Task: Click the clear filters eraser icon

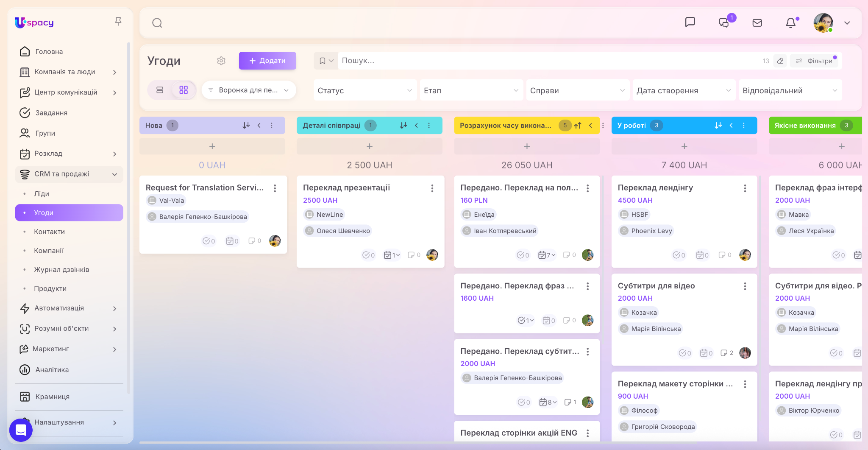Action: (x=780, y=61)
